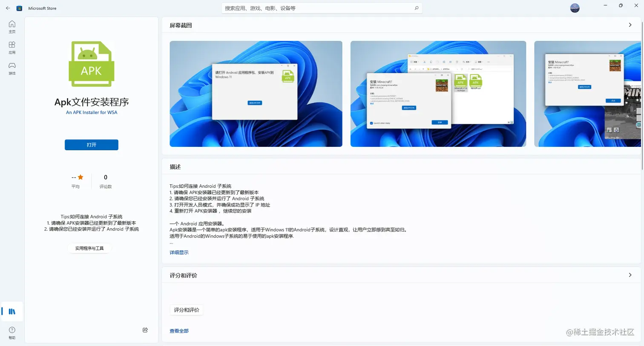Screen dimensions: 644x346
Task: Open the 应用 apps section in sidebar
Action: click(x=12, y=48)
